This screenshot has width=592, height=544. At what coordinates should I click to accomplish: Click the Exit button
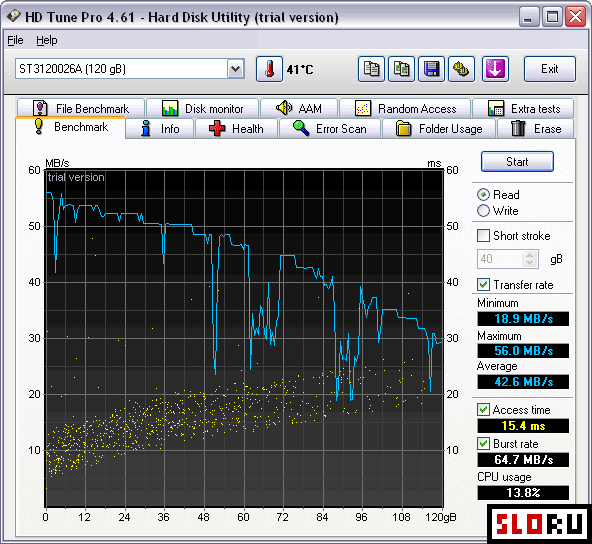(x=550, y=69)
